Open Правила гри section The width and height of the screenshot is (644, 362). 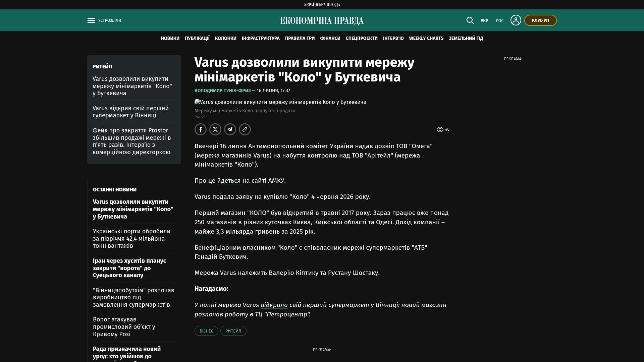[300, 39]
